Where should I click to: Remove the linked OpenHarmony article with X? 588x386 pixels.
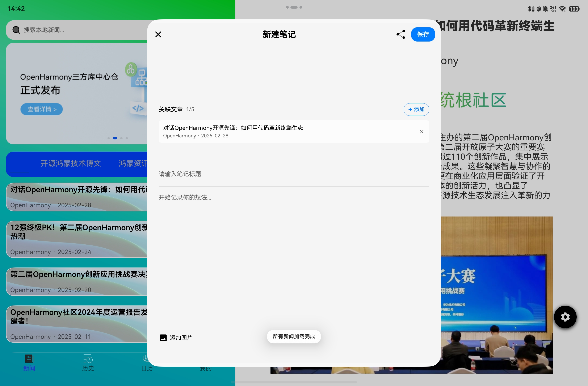(421, 132)
